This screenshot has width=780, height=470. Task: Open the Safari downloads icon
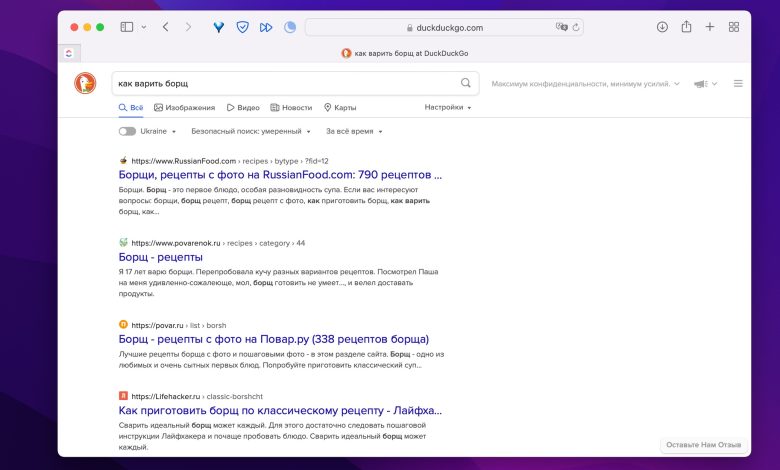(662, 27)
